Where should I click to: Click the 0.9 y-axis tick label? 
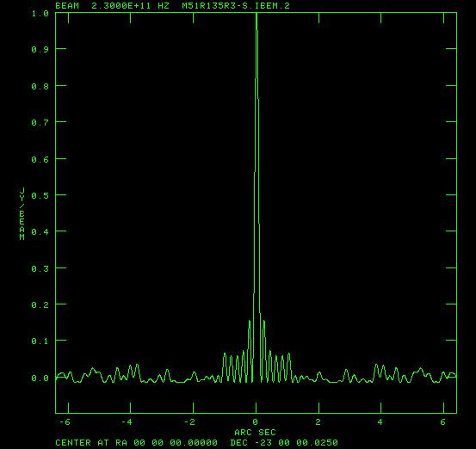[x=40, y=49]
